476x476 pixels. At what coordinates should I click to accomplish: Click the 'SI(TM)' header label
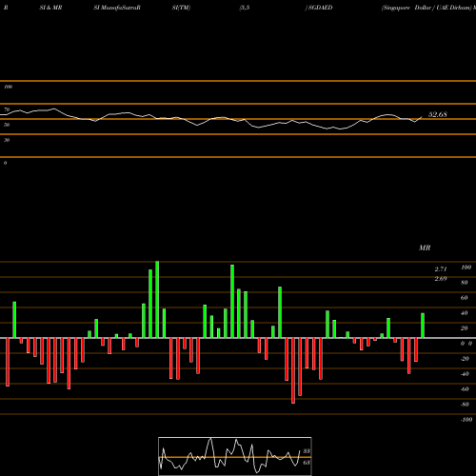[181, 8]
